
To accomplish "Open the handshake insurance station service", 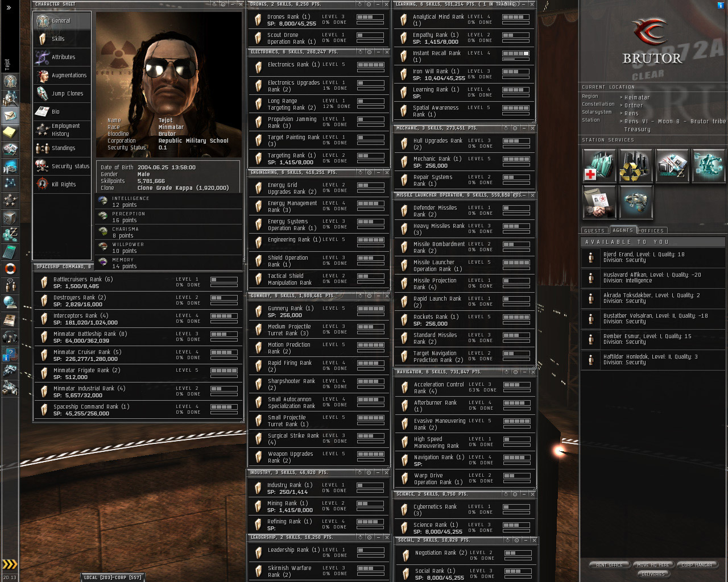I will click(599, 202).
